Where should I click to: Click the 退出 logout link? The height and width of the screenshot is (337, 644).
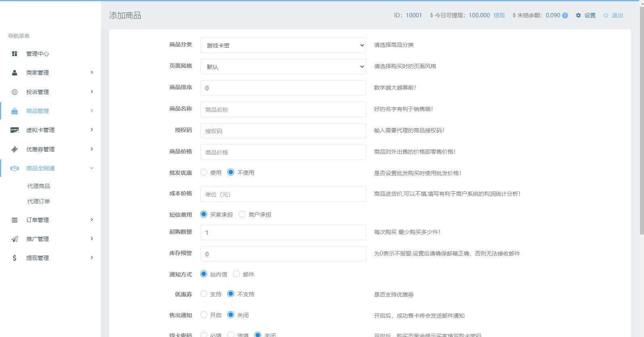[617, 15]
